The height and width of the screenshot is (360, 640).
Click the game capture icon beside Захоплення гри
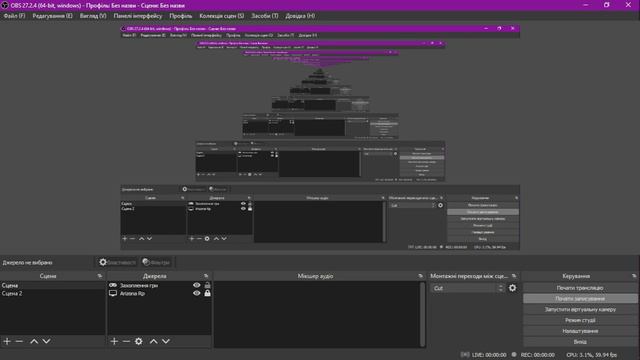point(113,285)
